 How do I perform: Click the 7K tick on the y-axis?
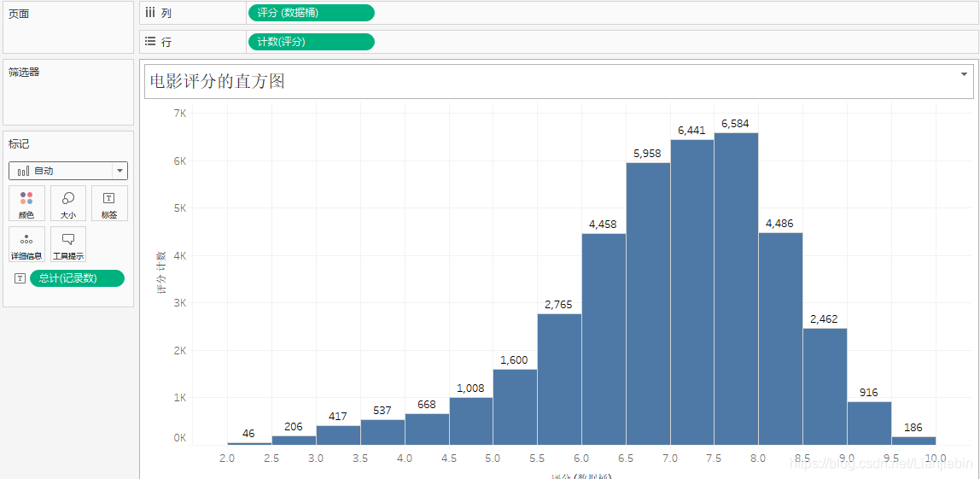(x=180, y=114)
